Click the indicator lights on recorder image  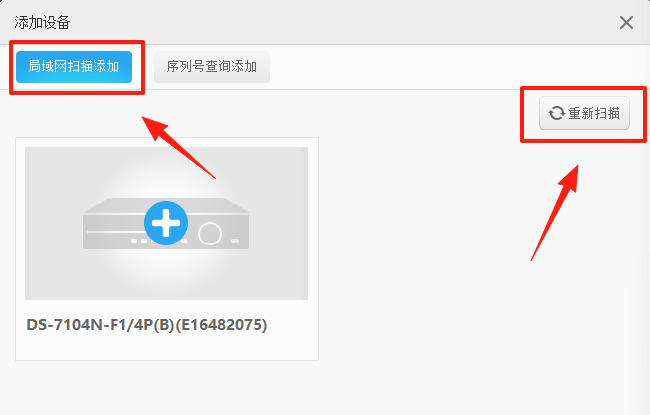tap(139, 241)
